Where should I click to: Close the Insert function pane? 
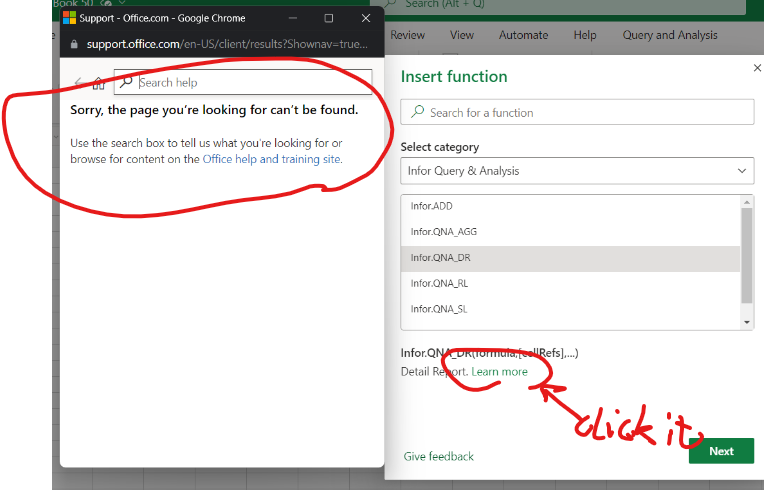click(x=757, y=68)
